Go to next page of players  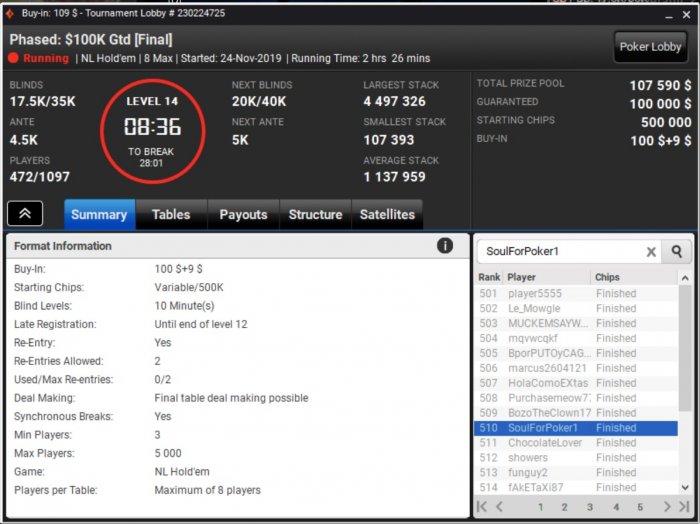[x=667, y=507]
